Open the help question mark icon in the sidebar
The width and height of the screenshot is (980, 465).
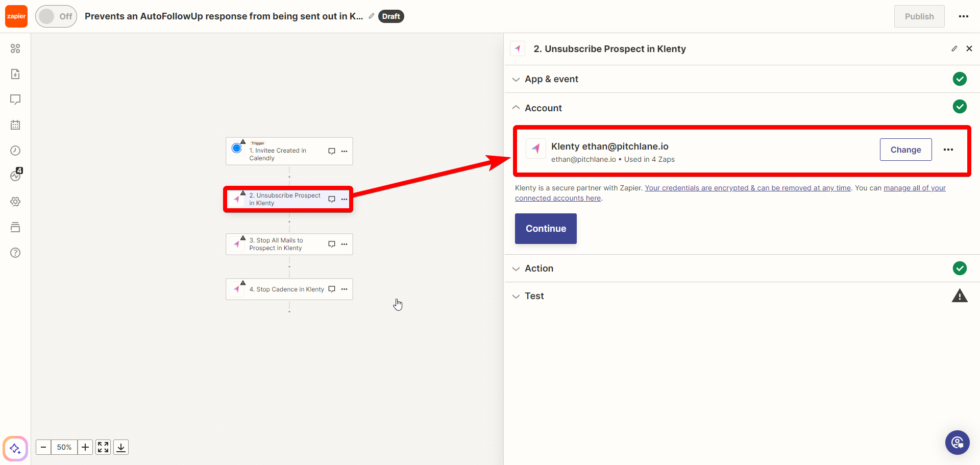15,253
